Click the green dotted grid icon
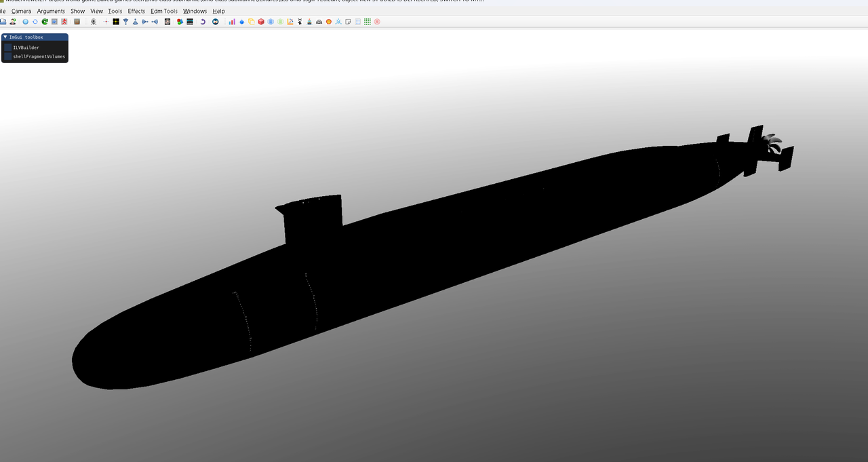 [x=367, y=22]
